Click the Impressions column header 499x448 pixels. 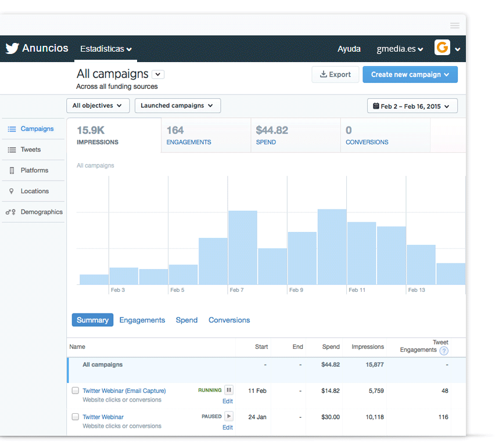368,346
